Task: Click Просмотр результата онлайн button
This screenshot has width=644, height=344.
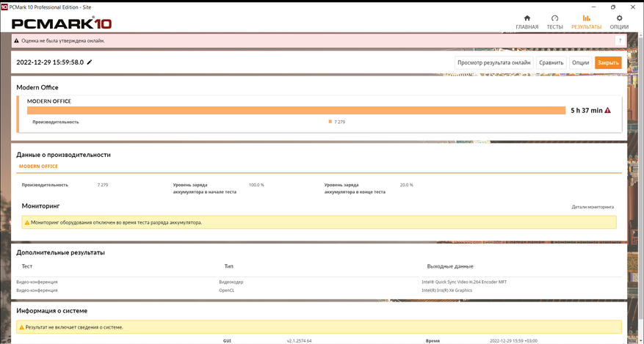Action: point(494,63)
